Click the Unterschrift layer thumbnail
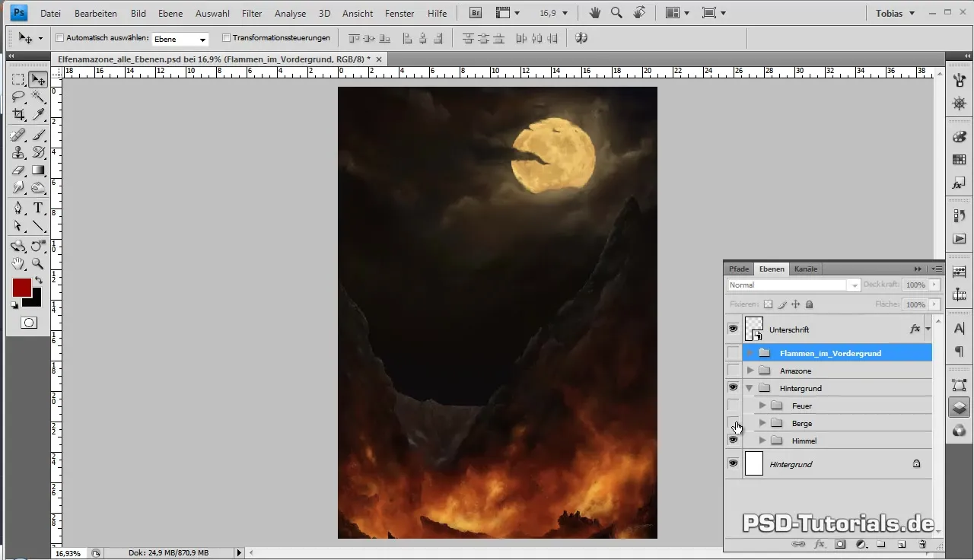974x560 pixels. pos(754,329)
